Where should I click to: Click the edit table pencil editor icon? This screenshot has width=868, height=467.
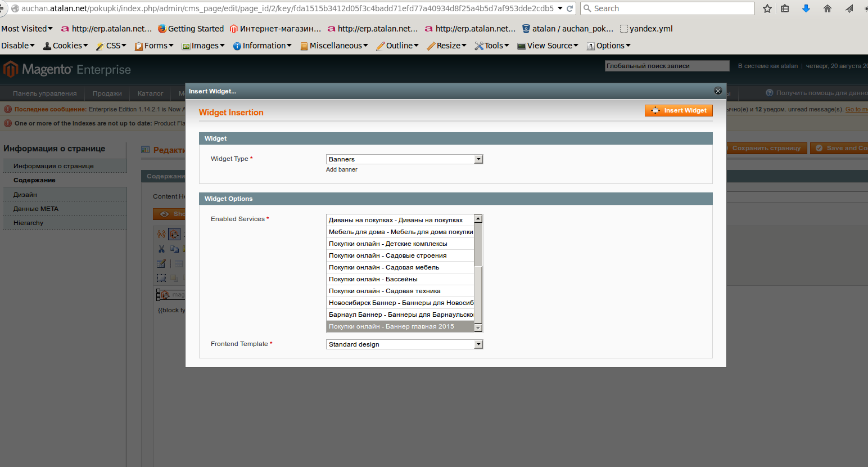[161, 263]
